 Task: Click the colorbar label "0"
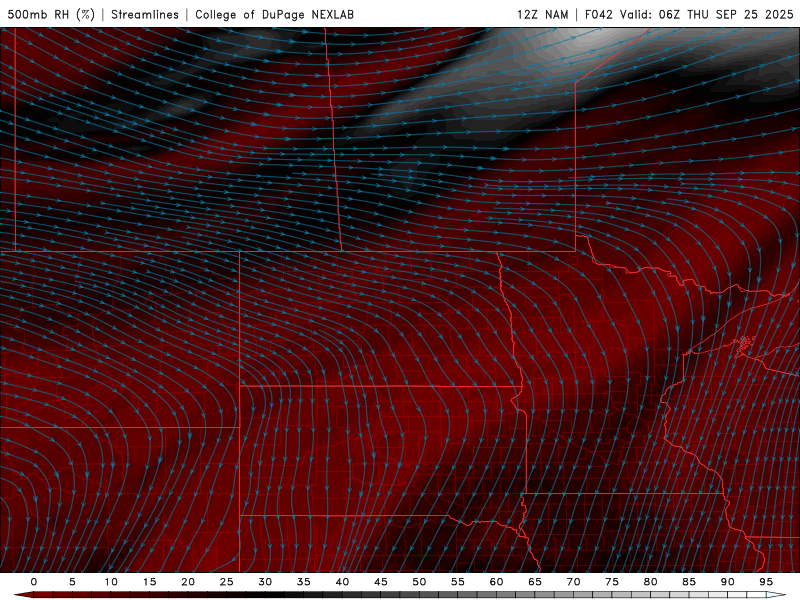click(x=34, y=582)
